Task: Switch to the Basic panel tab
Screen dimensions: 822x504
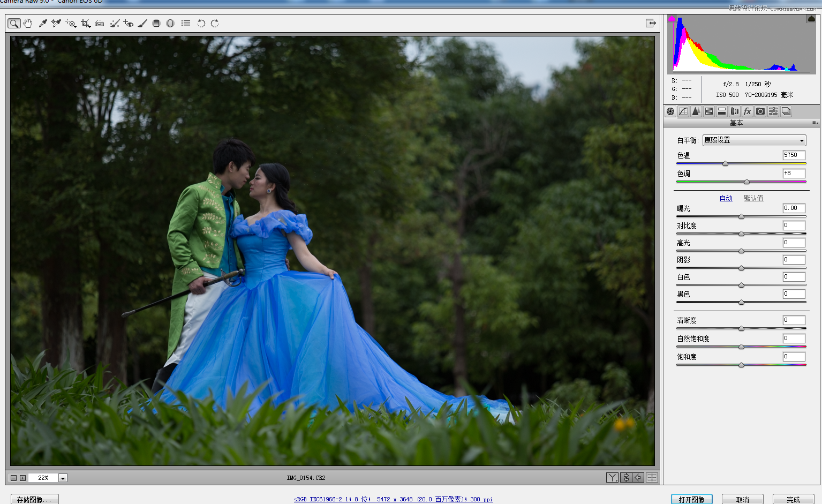Action: pos(670,111)
